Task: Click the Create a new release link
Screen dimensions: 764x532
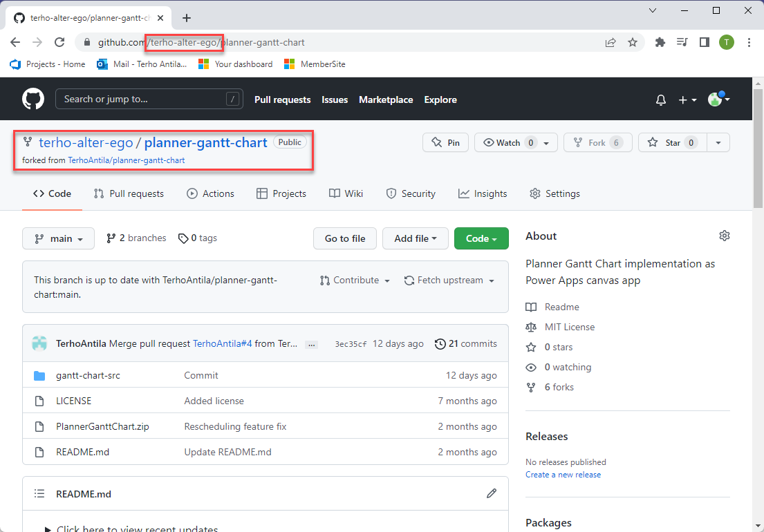Action: tap(563, 475)
